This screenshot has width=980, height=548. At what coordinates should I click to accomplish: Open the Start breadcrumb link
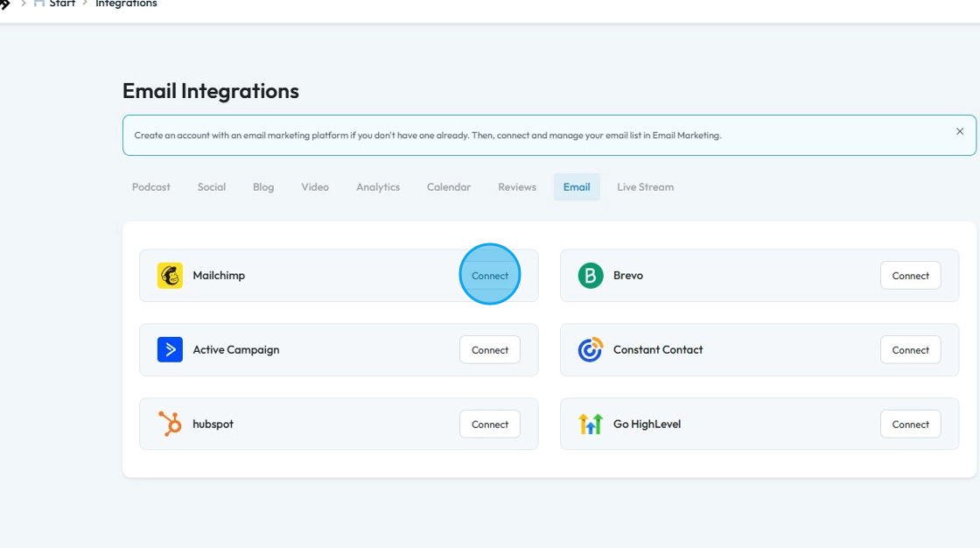pos(62,4)
